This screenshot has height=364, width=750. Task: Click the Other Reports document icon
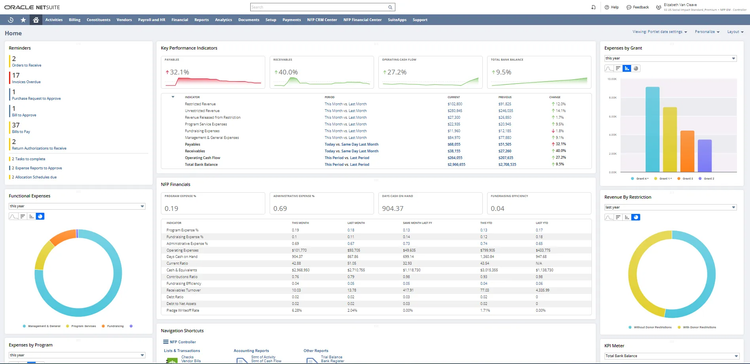coord(311,360)
